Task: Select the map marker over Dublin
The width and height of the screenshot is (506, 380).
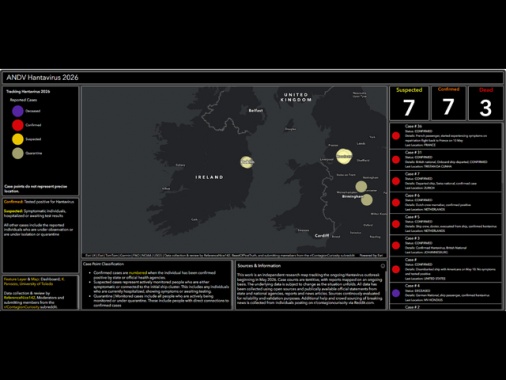Action: 247,162
